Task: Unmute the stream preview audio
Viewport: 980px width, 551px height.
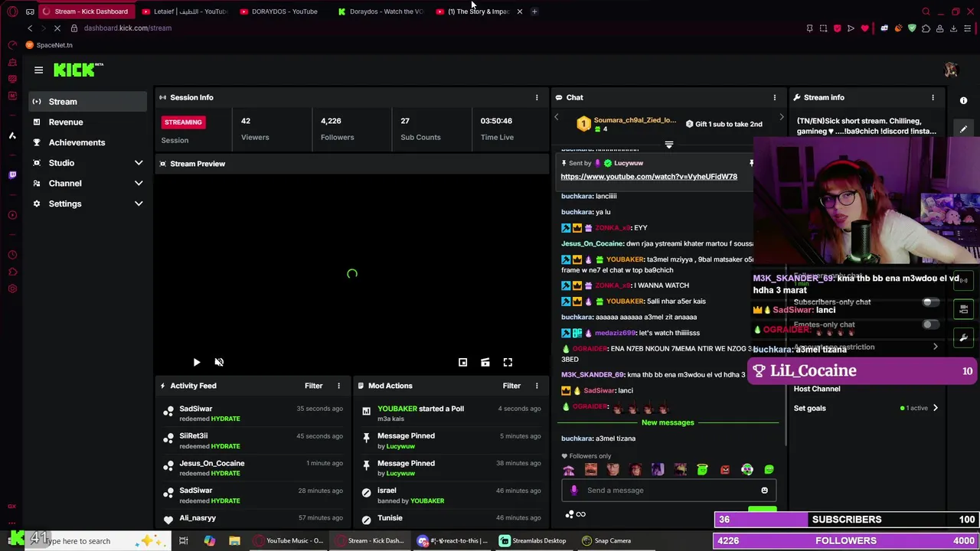Action: coord(219,362)
